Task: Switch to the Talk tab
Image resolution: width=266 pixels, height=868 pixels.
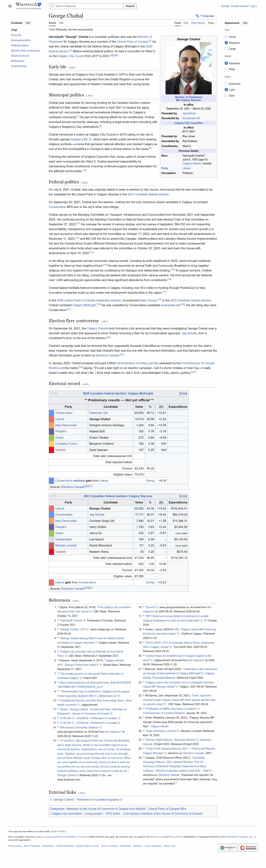Action: coord(61,23)
